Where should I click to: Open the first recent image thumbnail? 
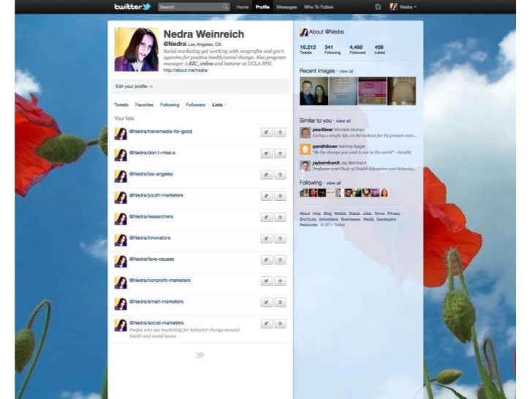313,91
